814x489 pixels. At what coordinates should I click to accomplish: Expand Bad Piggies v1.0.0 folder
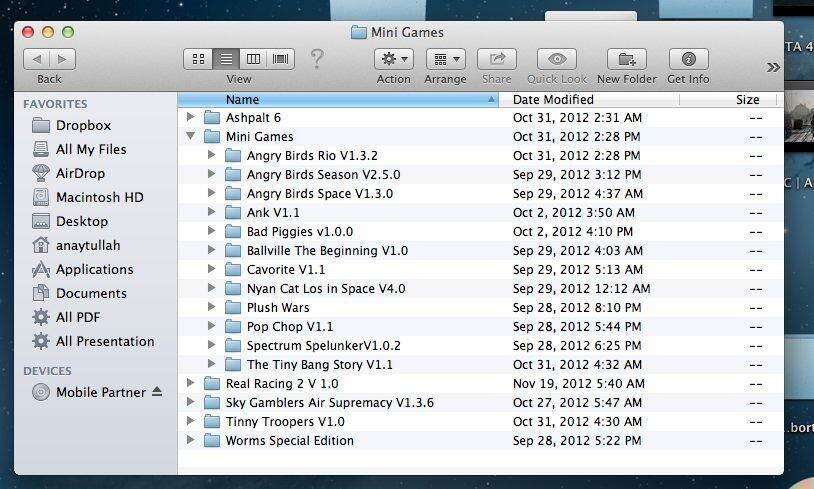211,231
